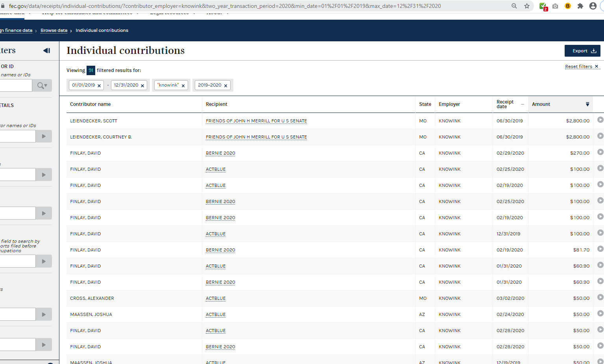The height and width of the screenshot is (364, 604).
Task: Open the browser profile account icon
Action: 593,6
